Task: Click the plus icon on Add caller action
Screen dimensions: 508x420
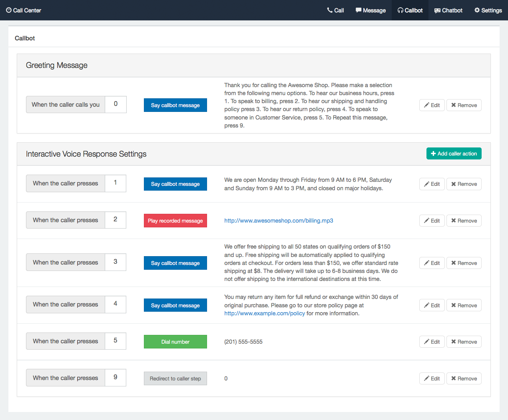Action: 433,153
